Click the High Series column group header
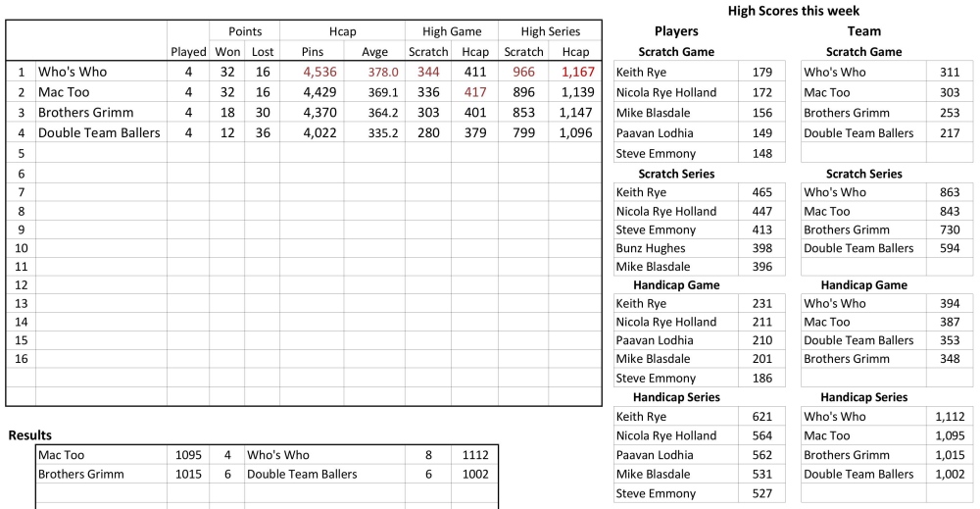980x509 pixels. [548, 31]
